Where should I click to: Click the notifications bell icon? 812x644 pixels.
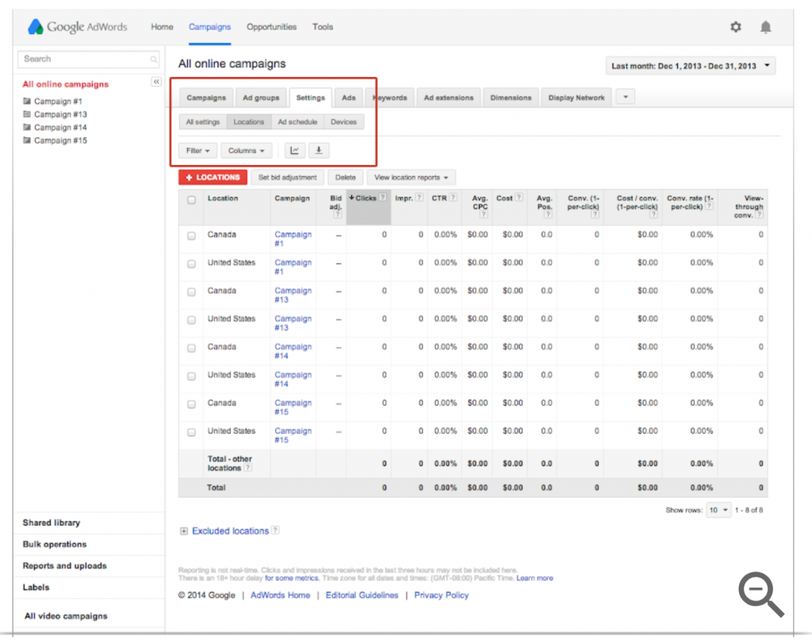(765, 27)
